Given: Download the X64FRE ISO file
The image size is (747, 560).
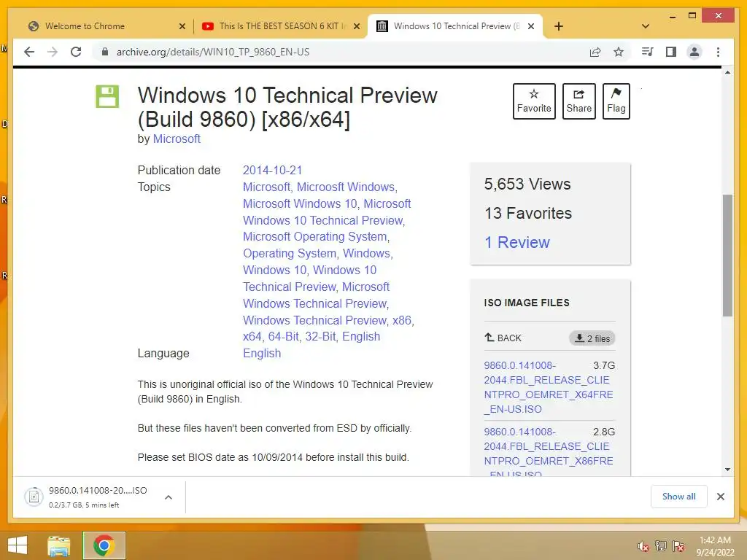Looking at the screenshot, I should pyautogui.click(x=549, y=387).
